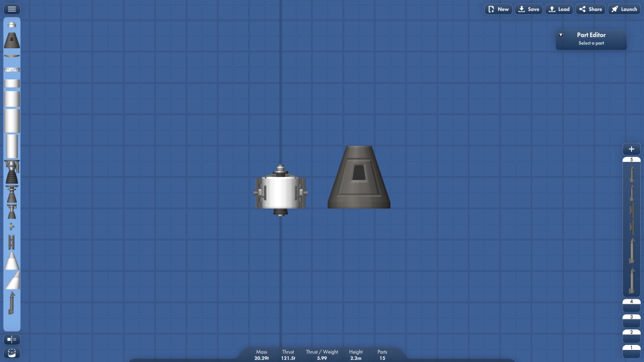This screenshot has height=362, width=644.
Task: Pick the tallest narrow fuel tank
Action: [12, 146]
